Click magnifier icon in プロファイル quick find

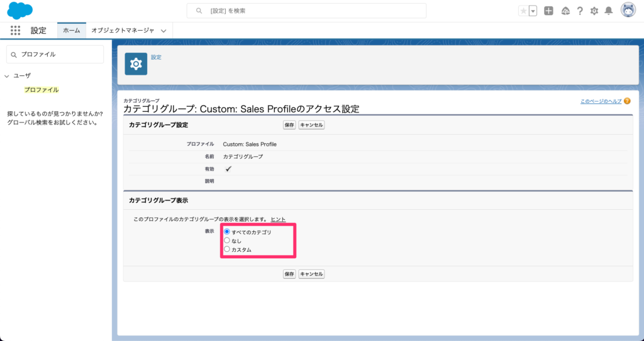tap(14, 55)
